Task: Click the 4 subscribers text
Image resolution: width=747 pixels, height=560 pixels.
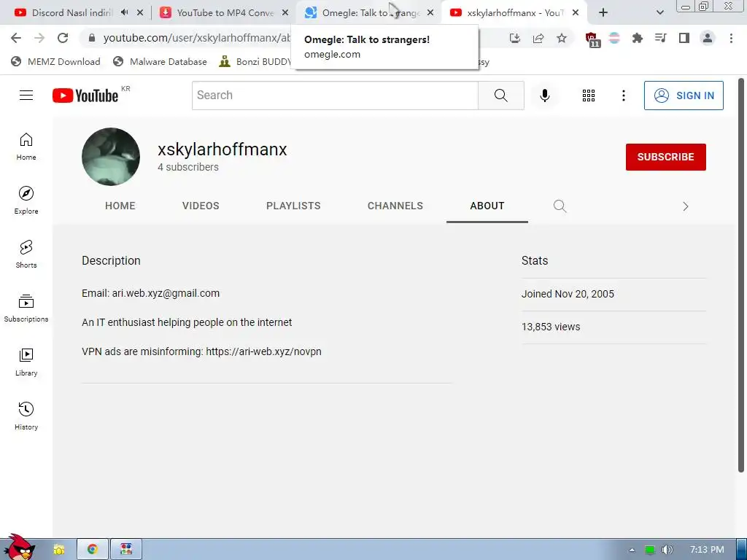Action: pyautogui.click(x=188, y=167)
